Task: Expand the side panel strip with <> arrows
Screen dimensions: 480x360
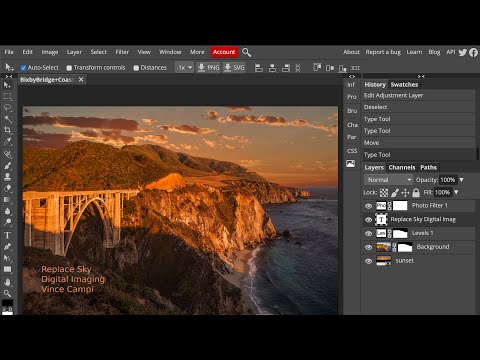Action: [352, 76]
